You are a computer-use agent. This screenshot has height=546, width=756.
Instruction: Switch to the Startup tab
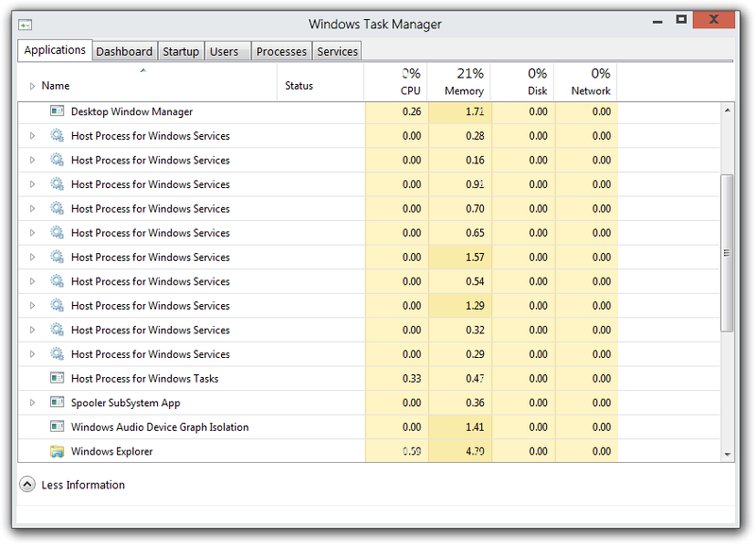(180, 51)
